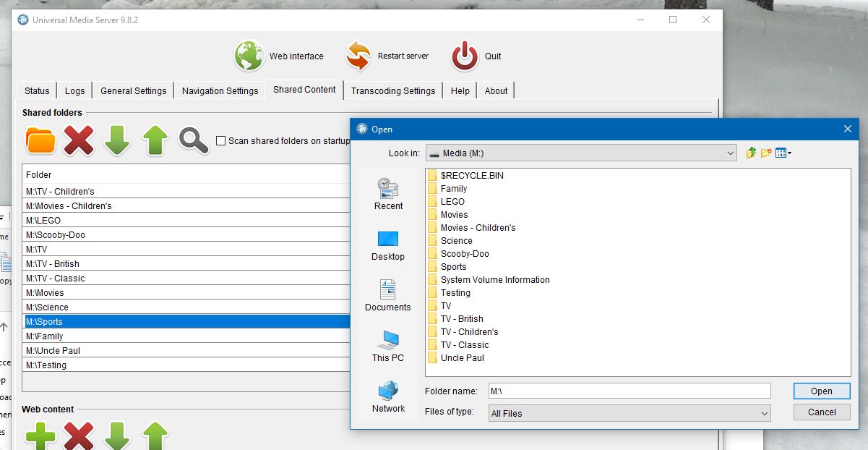The image size is (868, 450).
Task: Select M:\Scooby-Doo shared folder row
Action: [x=186, y=234]
